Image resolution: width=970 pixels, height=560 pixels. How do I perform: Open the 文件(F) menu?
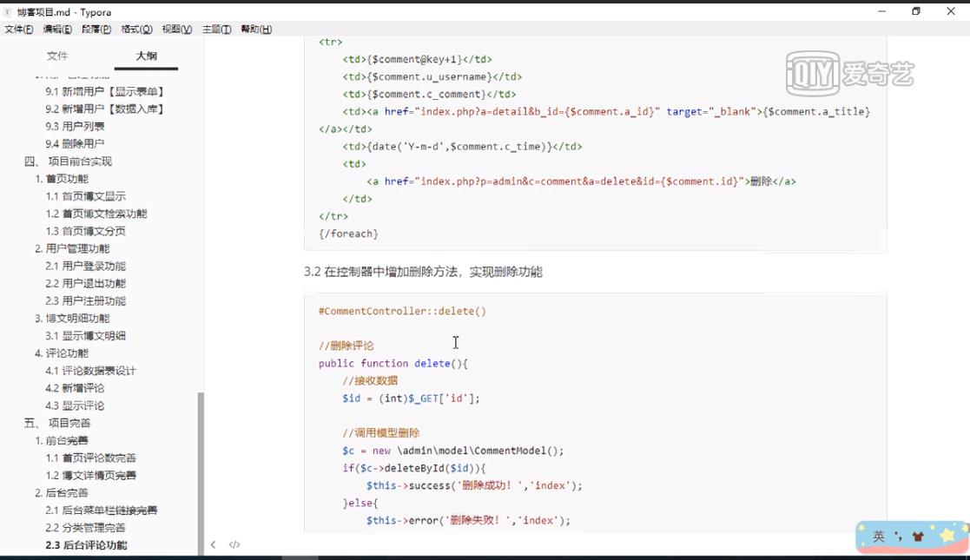tap(18, 29)
